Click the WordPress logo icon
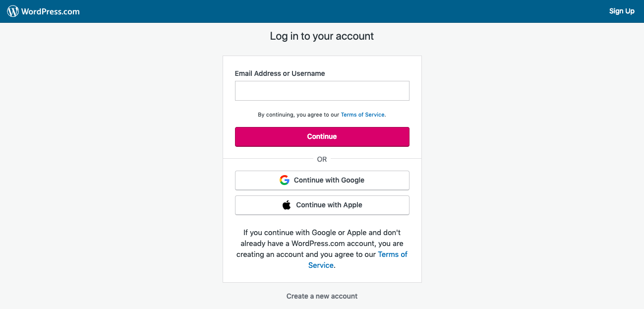 tap(13, 11)
